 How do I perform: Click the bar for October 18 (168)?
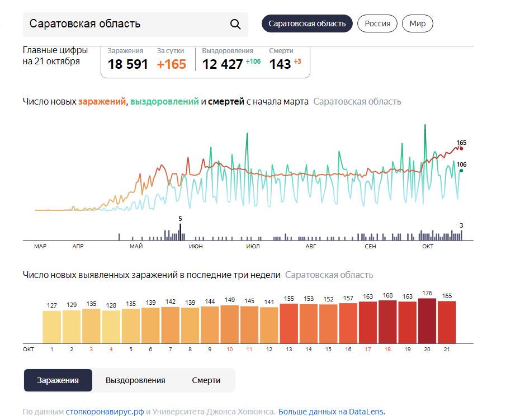pos(387,322)
